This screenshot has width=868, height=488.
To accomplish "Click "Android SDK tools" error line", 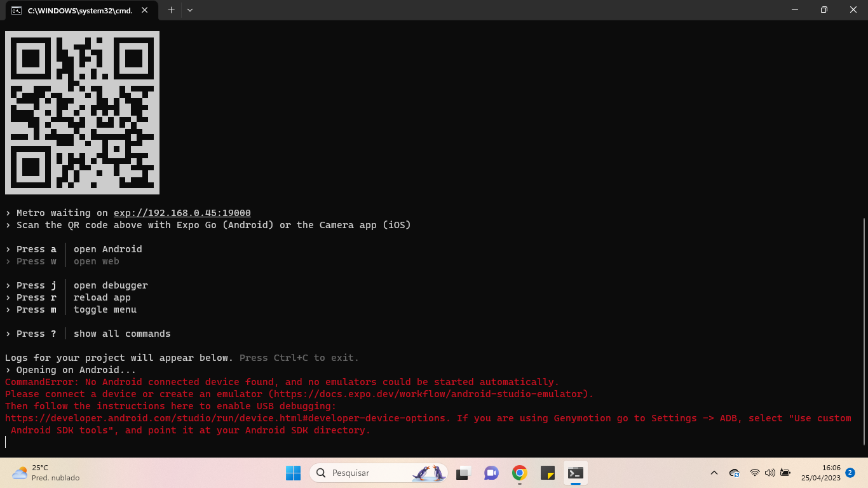I will tap(191, 430).
